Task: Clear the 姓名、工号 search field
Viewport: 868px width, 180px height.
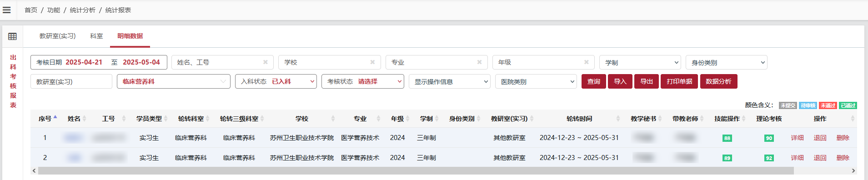Action: pyautogui.click(x=266, y=62)
